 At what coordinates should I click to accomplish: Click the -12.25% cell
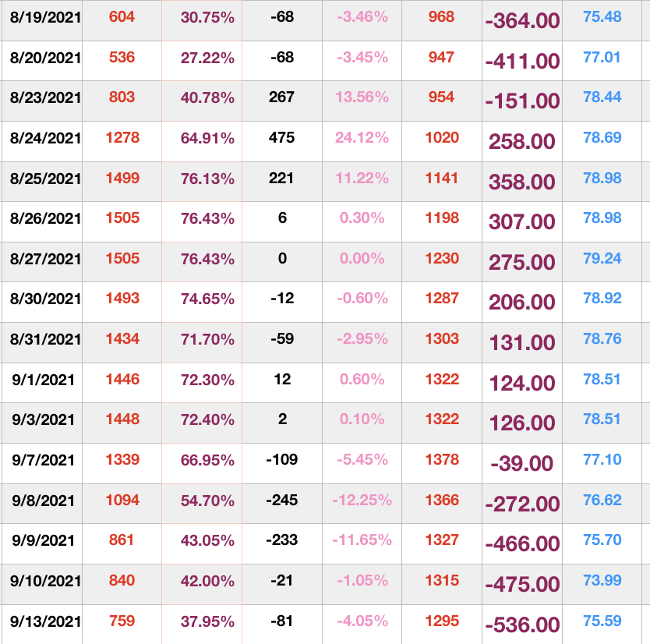tap(362, 501)
